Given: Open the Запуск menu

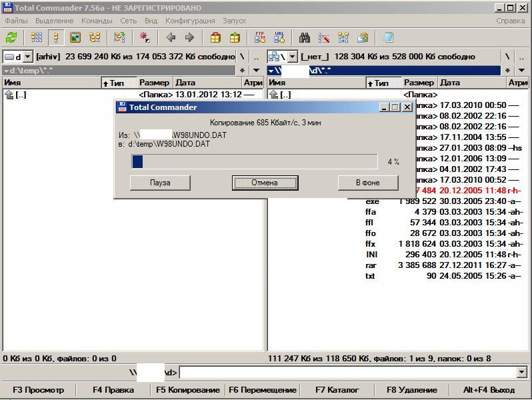Looking at the screenshot, I should [x=234, y=21].
